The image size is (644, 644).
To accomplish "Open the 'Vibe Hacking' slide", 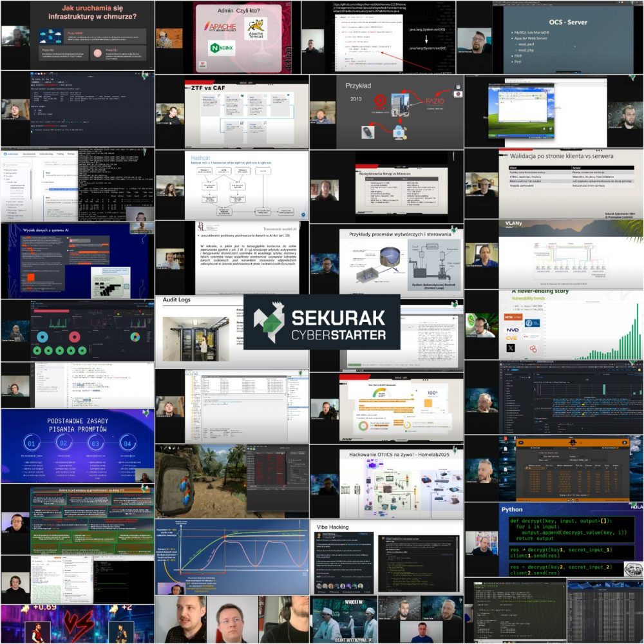I will pyautogui.click(x=386, y=557).
